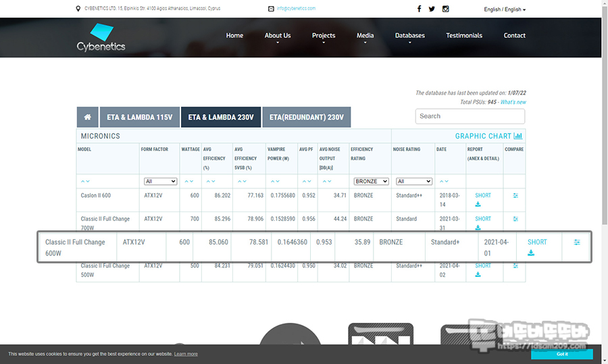Sort Date column ascending arrow
This screenshot has width=608, height=364.
(442, 182)
